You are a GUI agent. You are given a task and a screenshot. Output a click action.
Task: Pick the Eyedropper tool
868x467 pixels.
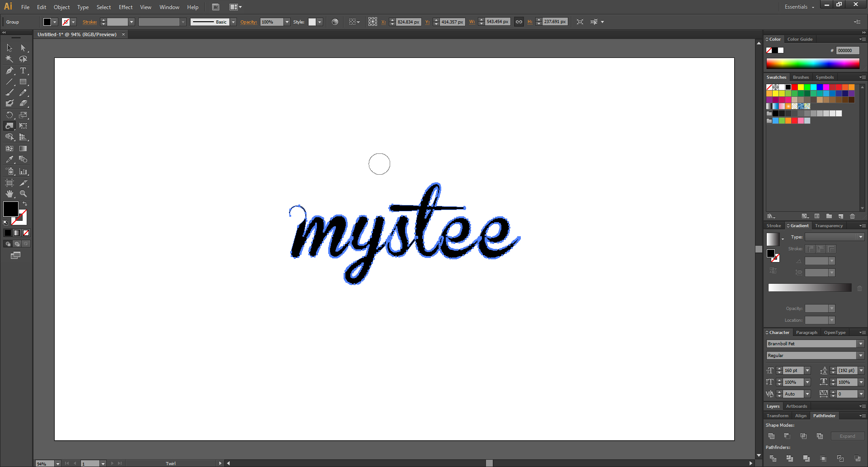click(x=9, y=159)
